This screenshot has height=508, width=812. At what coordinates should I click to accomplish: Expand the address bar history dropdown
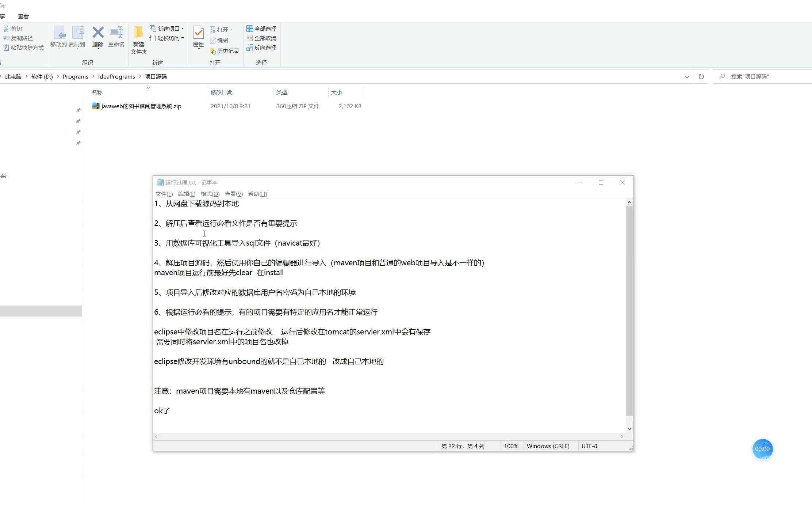[x=687, y=76]
